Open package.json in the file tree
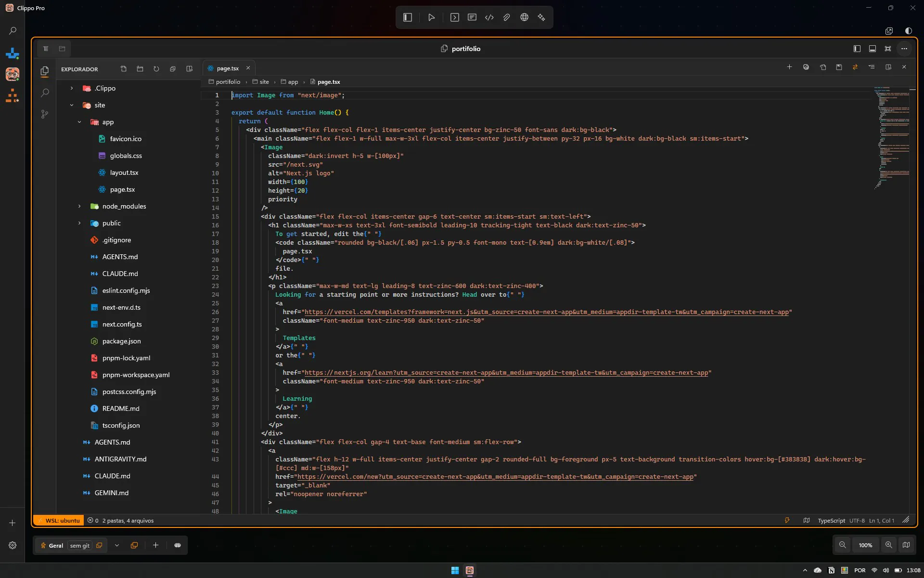The image size is (924, 578). pyautogui.click(x=121, y=341)
